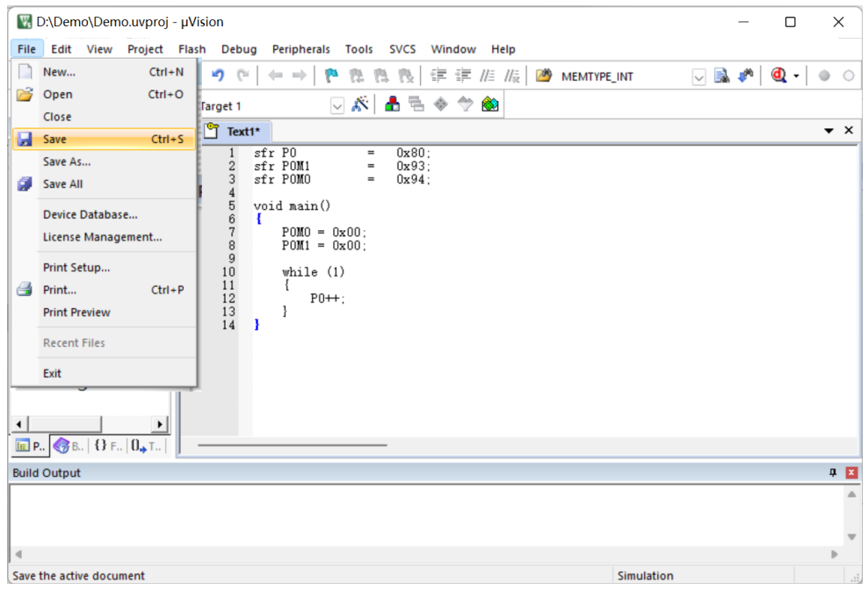Open Options for Target wand icon
Image resolution: width=868 pixels, height=590 pixels.
pyautogui.click(x=359, y=105)
